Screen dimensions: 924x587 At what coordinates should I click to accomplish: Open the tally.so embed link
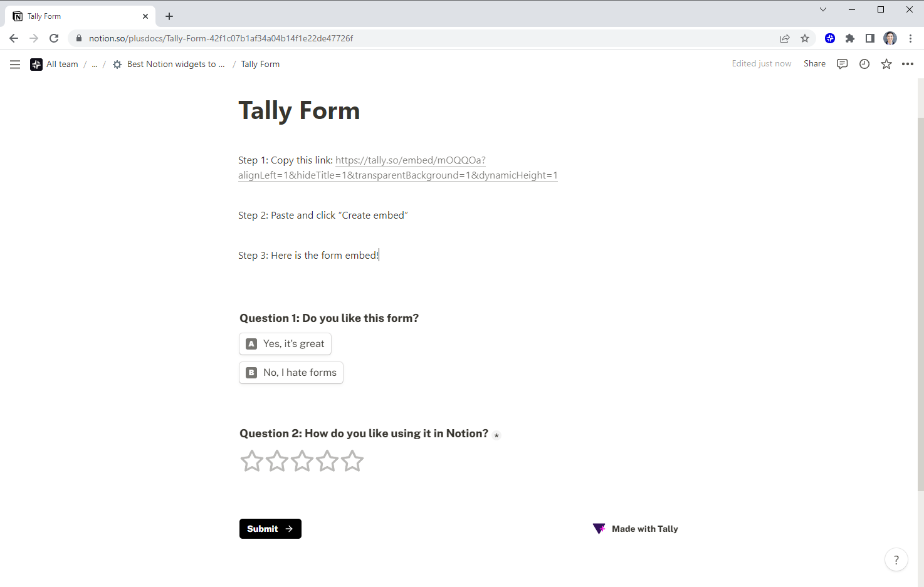tap(410, 160)
